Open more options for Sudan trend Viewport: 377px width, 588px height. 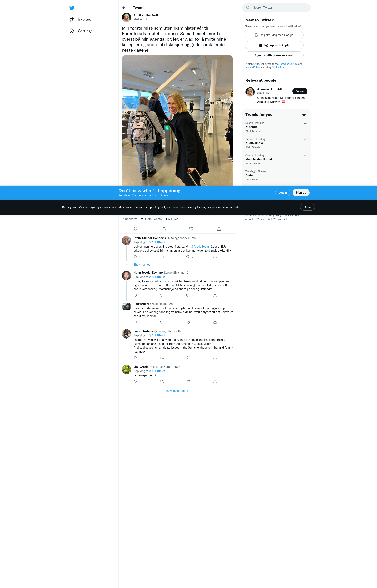(x=305, y=172)
